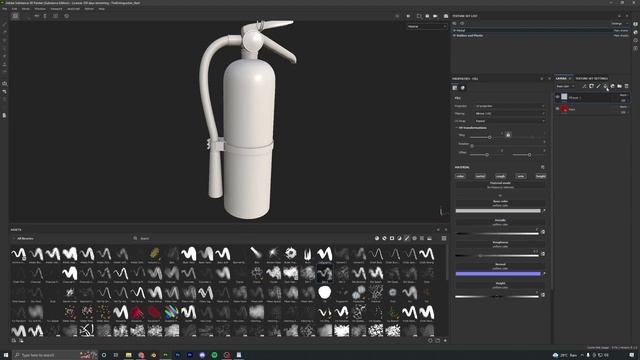The height and width of the screenshot is (360, 640).
Task: Filter assets by Textures icon
Action: coord(422,238)
